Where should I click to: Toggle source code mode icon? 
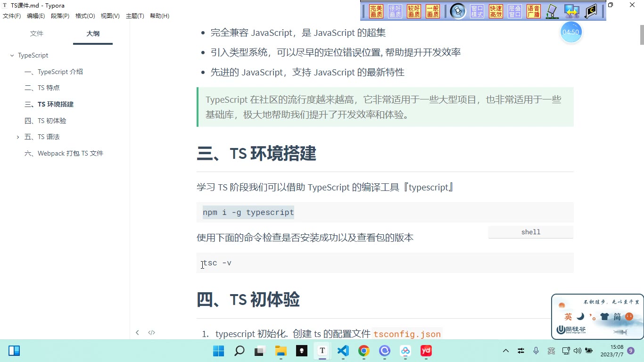[x=151, y=333]
